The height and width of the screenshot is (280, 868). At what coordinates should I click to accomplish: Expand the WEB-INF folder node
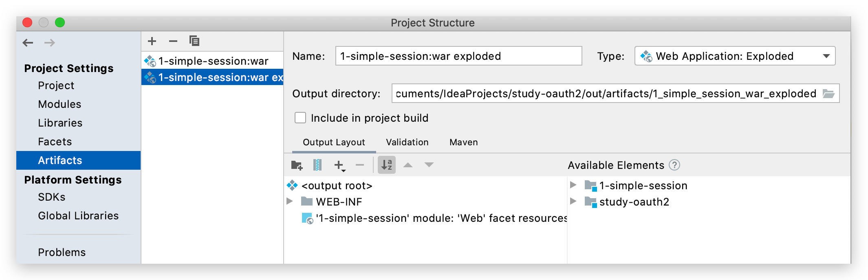point(290,201)
